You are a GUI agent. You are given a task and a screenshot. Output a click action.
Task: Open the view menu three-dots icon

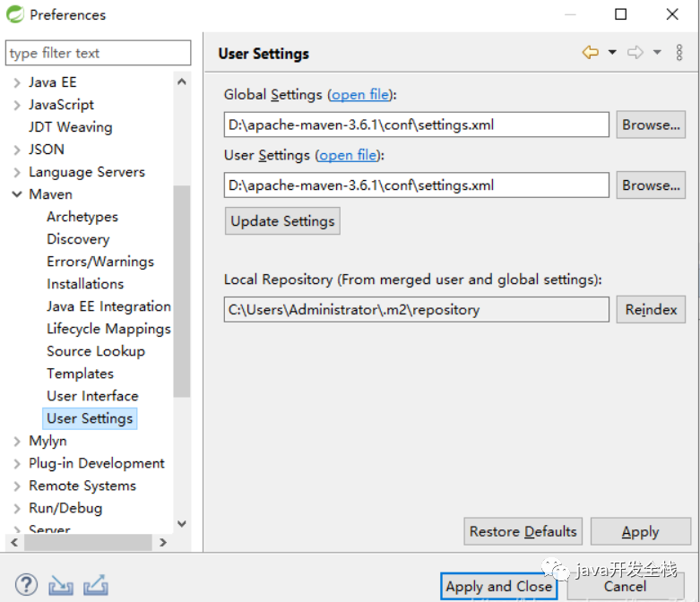click(679, 53)
